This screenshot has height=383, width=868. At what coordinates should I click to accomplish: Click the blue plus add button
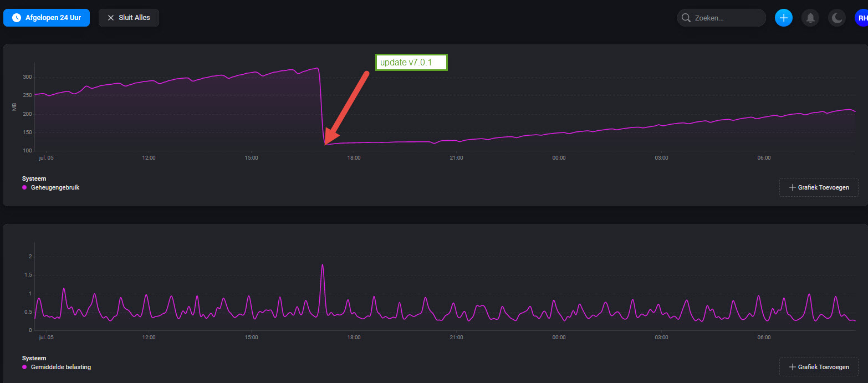(783, 18)
